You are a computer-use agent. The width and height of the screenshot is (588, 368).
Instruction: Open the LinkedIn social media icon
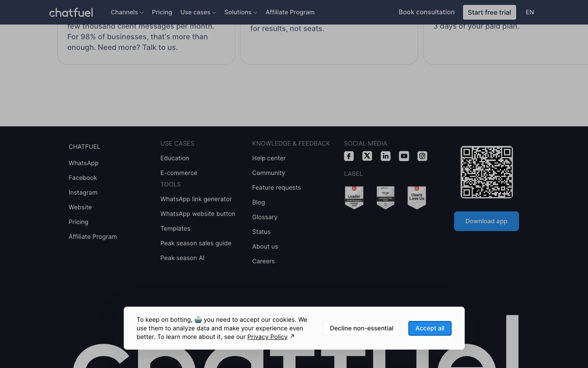pos(385,156)
